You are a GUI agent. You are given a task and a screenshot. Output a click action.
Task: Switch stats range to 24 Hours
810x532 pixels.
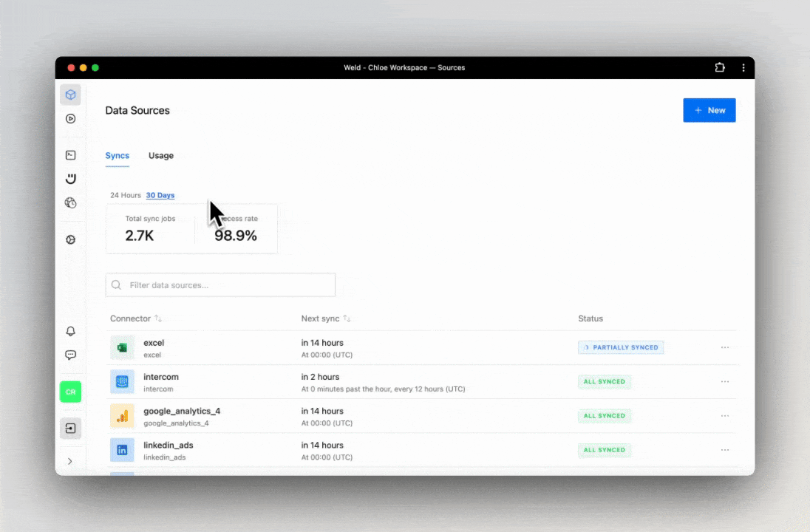125,195
